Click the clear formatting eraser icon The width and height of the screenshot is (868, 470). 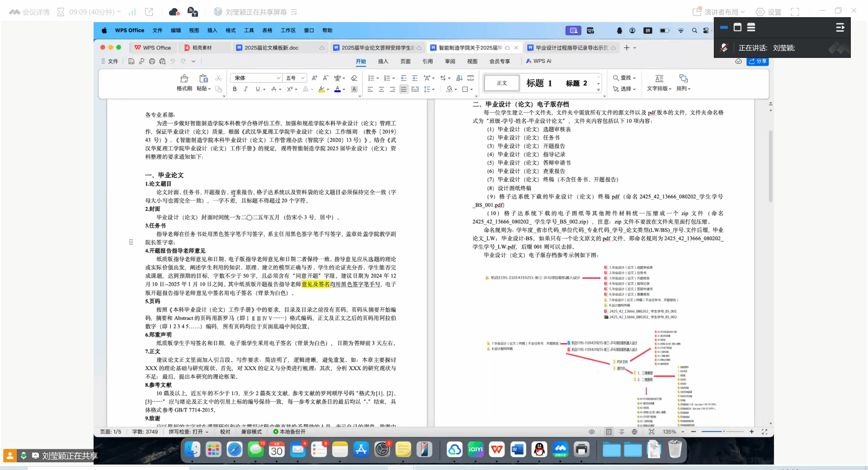pyautogui.click(x=354, y=78)
